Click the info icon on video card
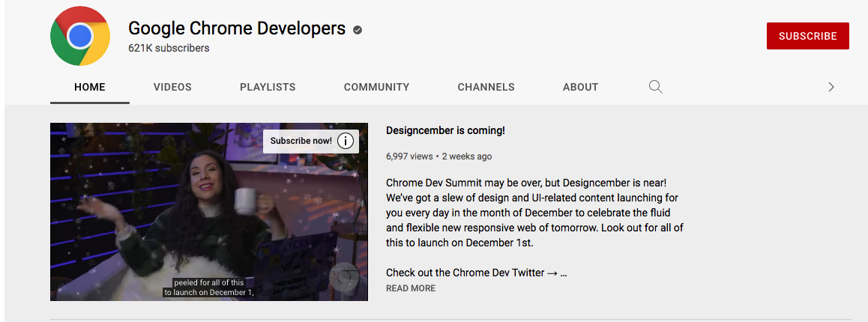The image size is (868, 322). coord(345,141)
